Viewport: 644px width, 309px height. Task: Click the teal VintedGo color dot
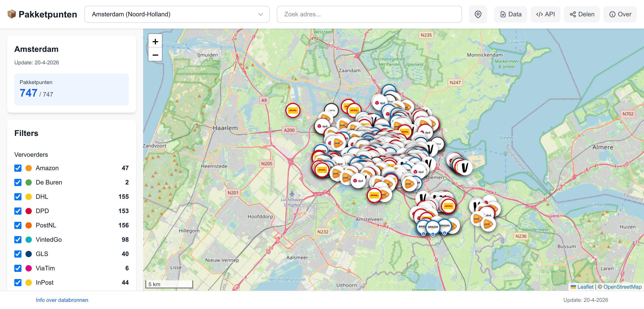pyautogui.click(x=28, y=239)
